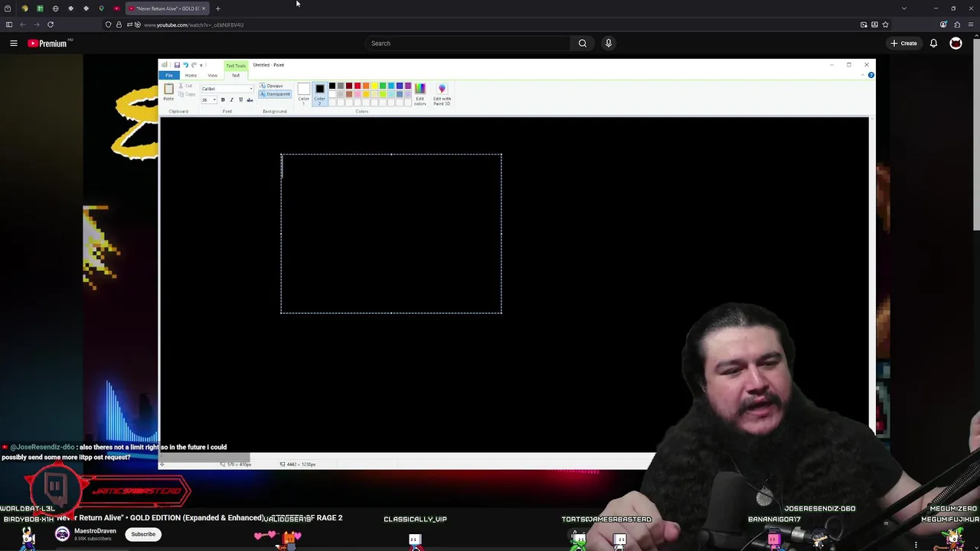
Task: Click the Undo arrow in Paint's title bar
Action: point(185,65)
